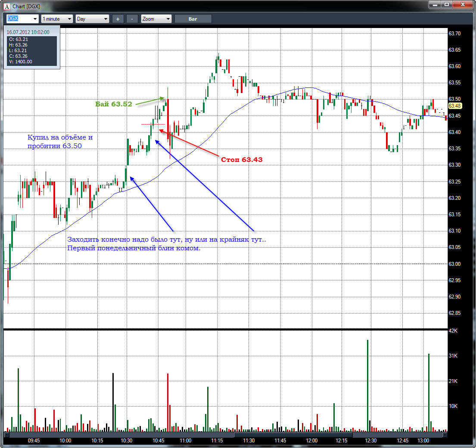Open the 1 minute interval dropdown
Screen dimensions: 476x448
pyautogui.click(x=57, y=19)
